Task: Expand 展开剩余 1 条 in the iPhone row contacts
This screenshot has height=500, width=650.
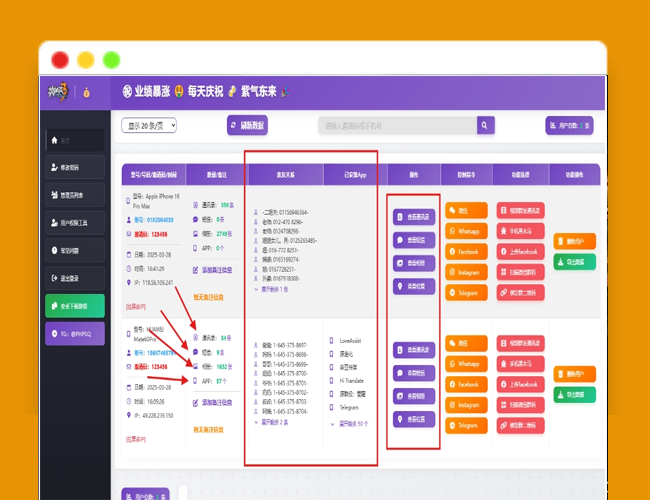Action: click(x=275, y=289)
